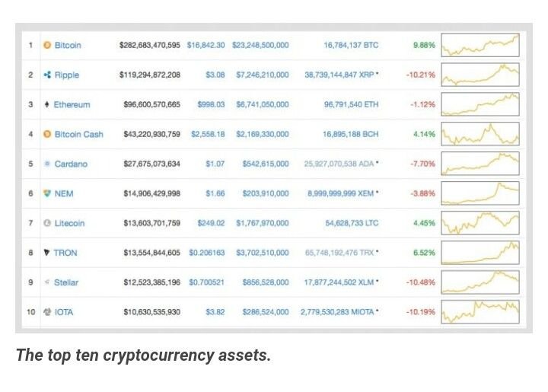Open Bitcoin price graph thumbnail
The height and width of the screenshot is (392, 548).
point(480,45)
